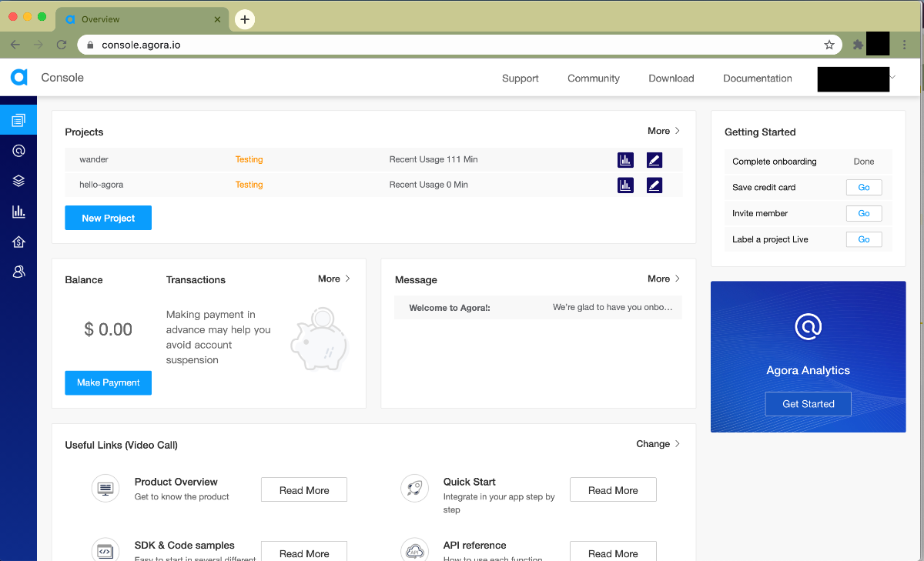Click the $ 0.00 balance amount
The height and width of the screenshot is (561, 924).
(108, 329)
